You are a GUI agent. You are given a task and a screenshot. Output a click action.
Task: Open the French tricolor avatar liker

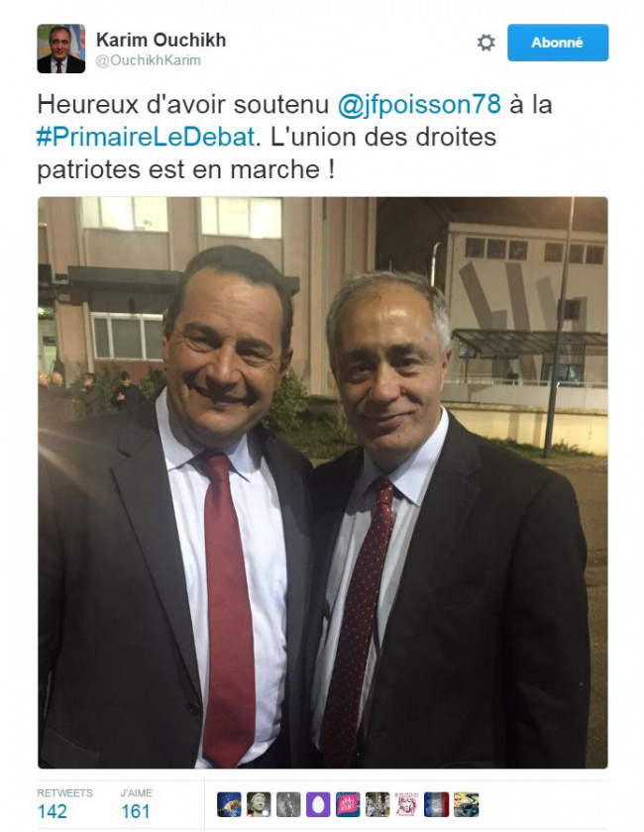click(437, 804)
